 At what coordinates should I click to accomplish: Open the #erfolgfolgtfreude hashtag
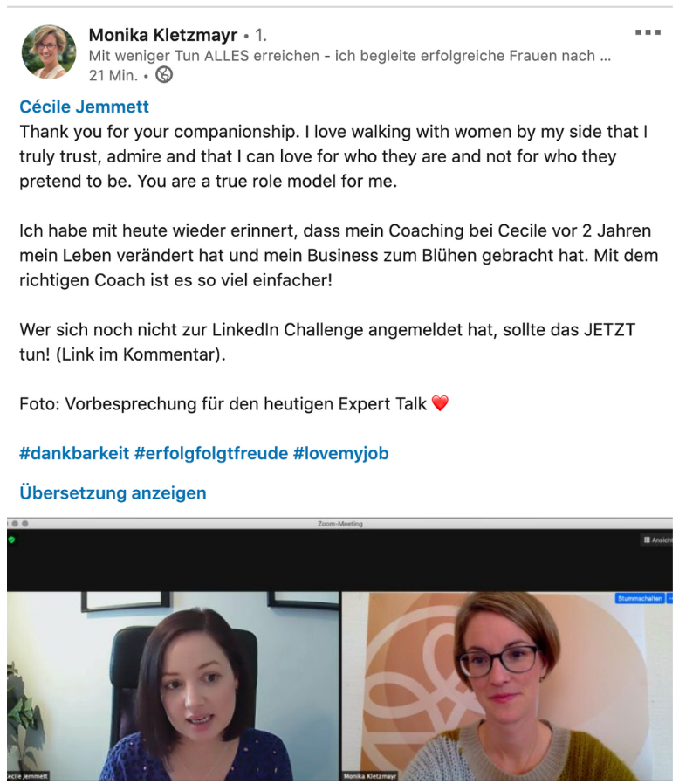pyautogui.click(x=211, y=453)
